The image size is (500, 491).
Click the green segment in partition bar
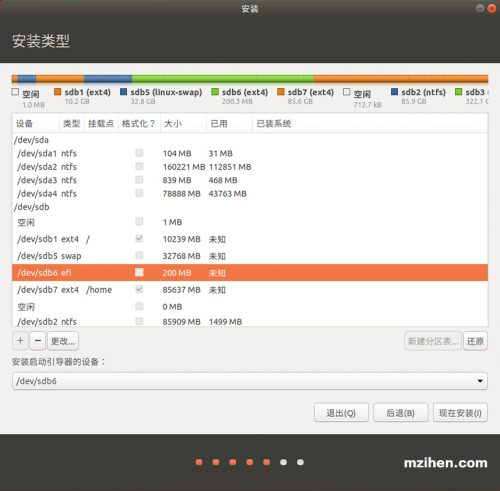[223, 79]
